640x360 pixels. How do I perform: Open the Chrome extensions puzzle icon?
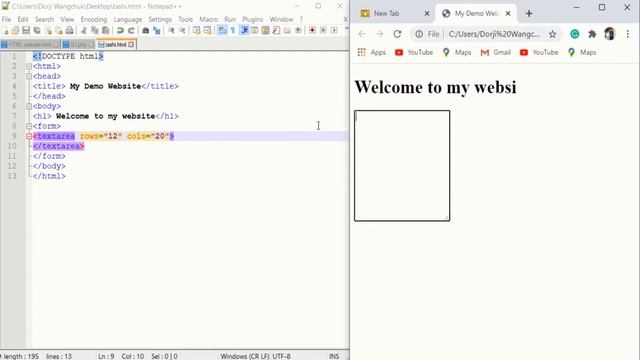[592, 34]
